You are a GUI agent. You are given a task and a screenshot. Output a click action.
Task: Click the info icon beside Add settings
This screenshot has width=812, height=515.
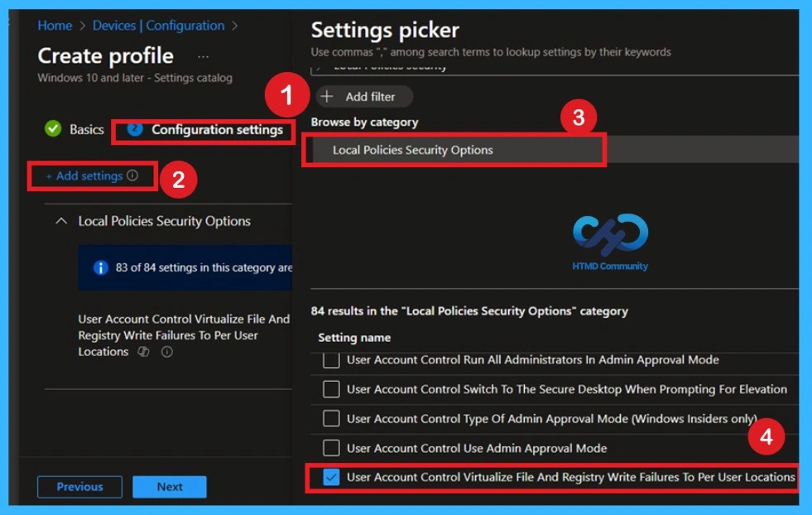(132, 176)
